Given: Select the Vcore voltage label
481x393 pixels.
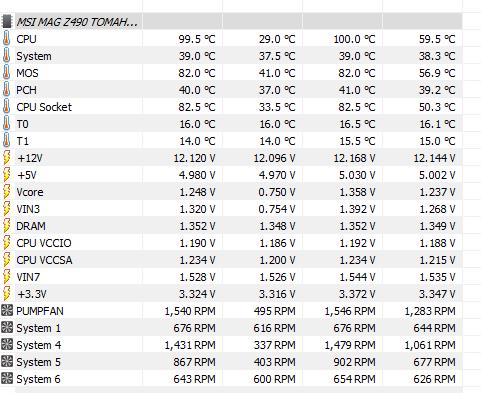Looking at the screenshot, I should tap(30, 192).
